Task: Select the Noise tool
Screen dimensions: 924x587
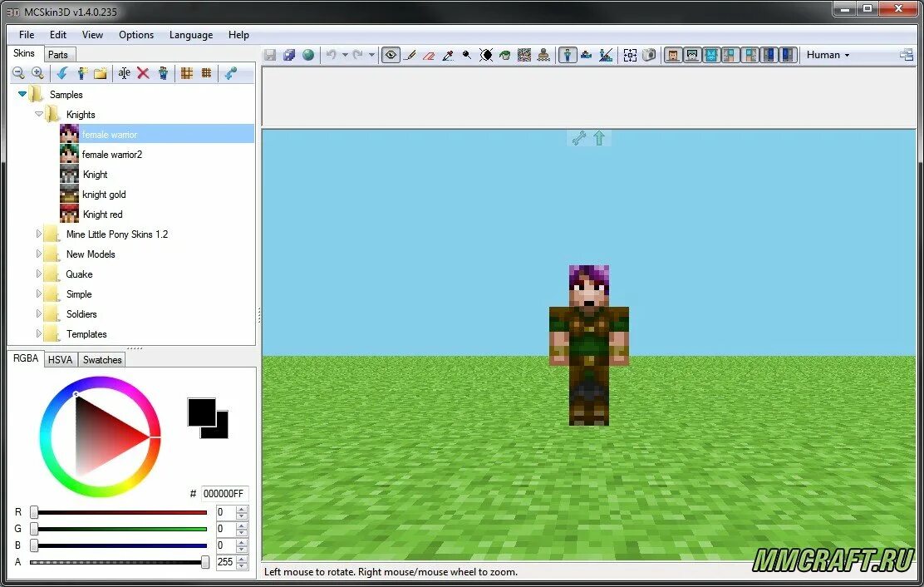Action: 523,55
